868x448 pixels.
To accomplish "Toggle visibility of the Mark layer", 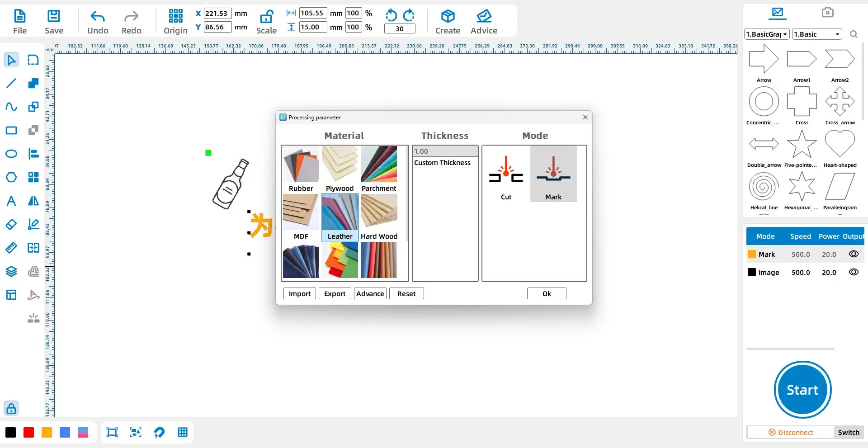I will 854,254.
